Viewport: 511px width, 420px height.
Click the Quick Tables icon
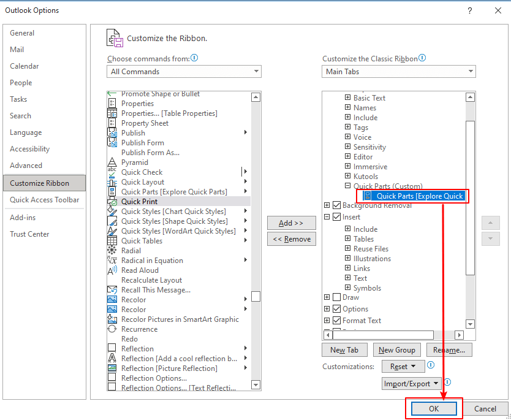coord(112,241)
